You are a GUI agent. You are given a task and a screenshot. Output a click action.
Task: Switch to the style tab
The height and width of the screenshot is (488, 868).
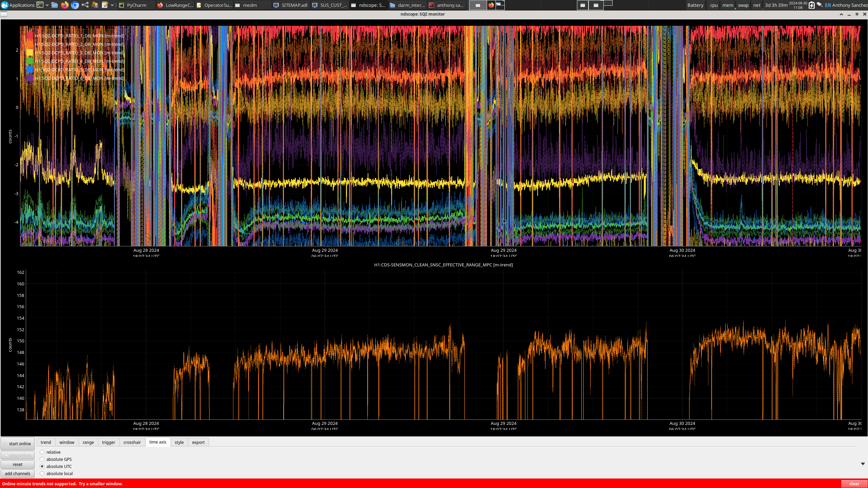(179, 442)
